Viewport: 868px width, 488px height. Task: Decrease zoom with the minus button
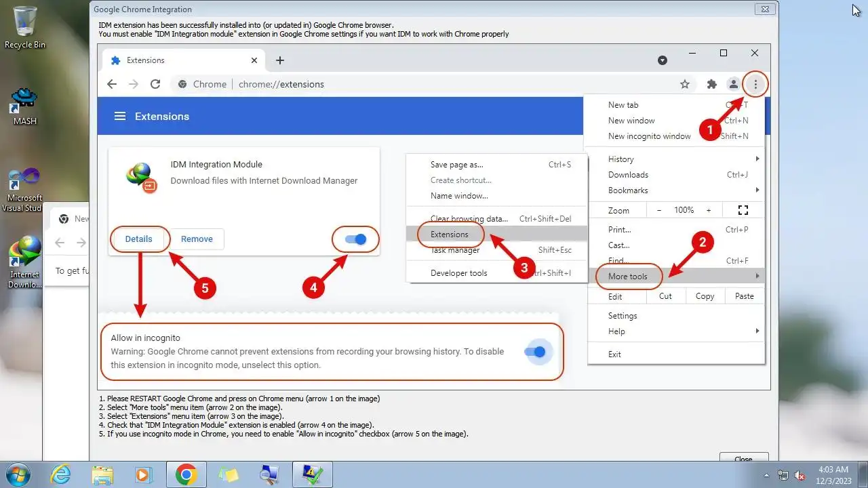[x=659, y=210]
